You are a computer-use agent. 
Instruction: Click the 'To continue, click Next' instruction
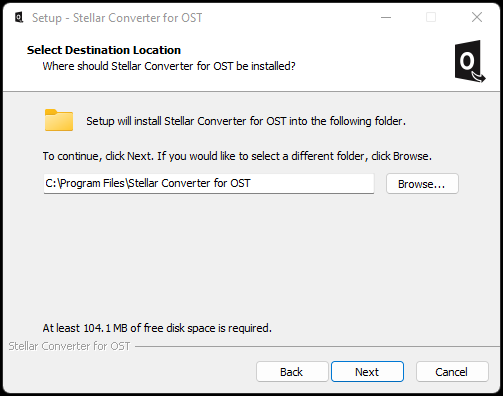tap(237, 156)
